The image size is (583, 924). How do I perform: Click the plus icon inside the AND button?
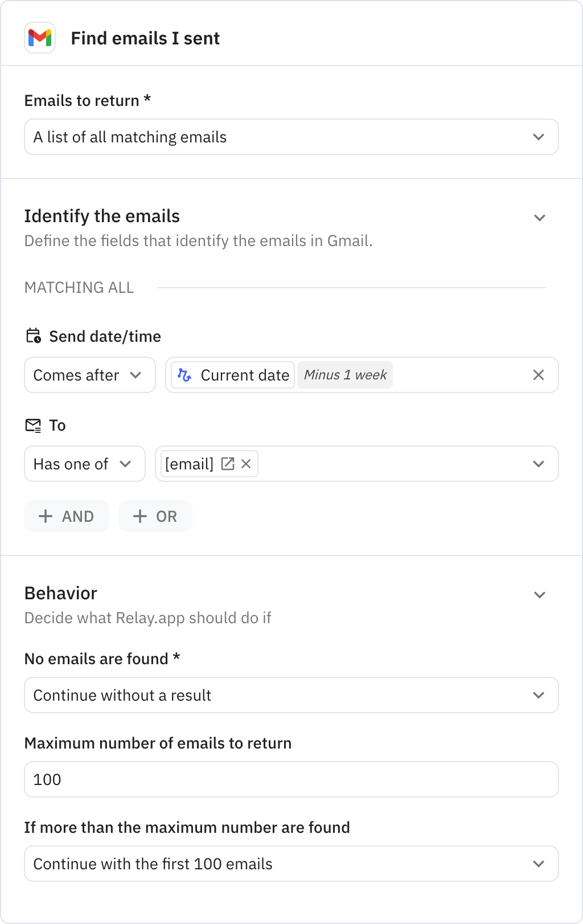point(45,516)
